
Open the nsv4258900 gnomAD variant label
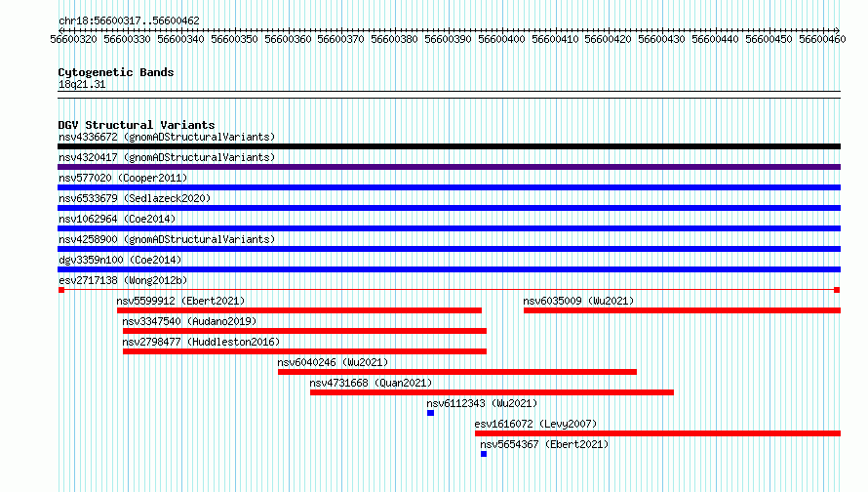click(x=167, y=239)
